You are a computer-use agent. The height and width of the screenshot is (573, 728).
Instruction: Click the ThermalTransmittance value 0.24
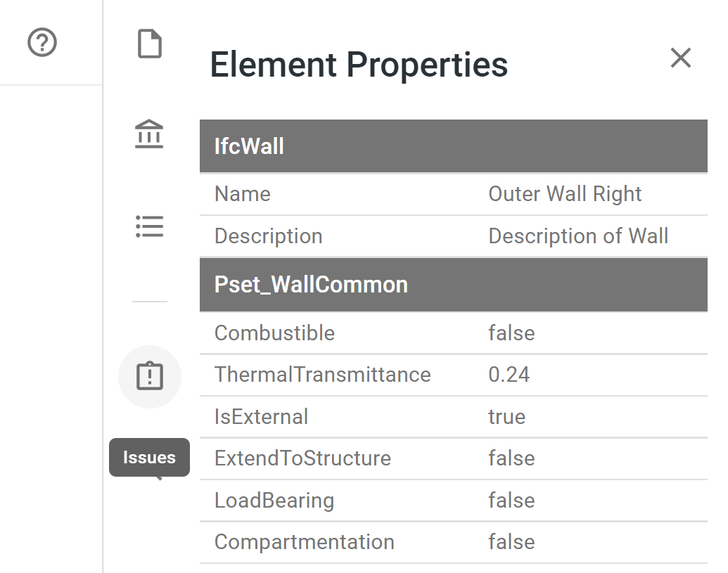[509, 375]
